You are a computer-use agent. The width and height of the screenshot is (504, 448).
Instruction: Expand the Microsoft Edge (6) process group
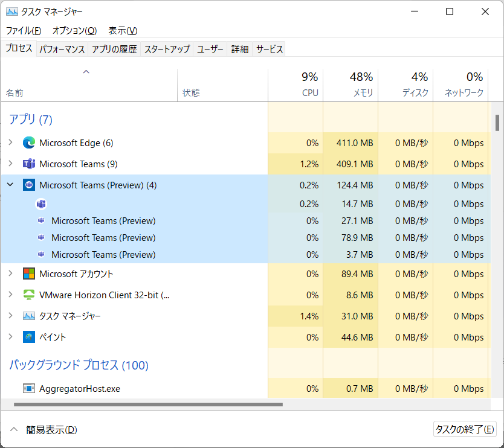pos(10,142)
